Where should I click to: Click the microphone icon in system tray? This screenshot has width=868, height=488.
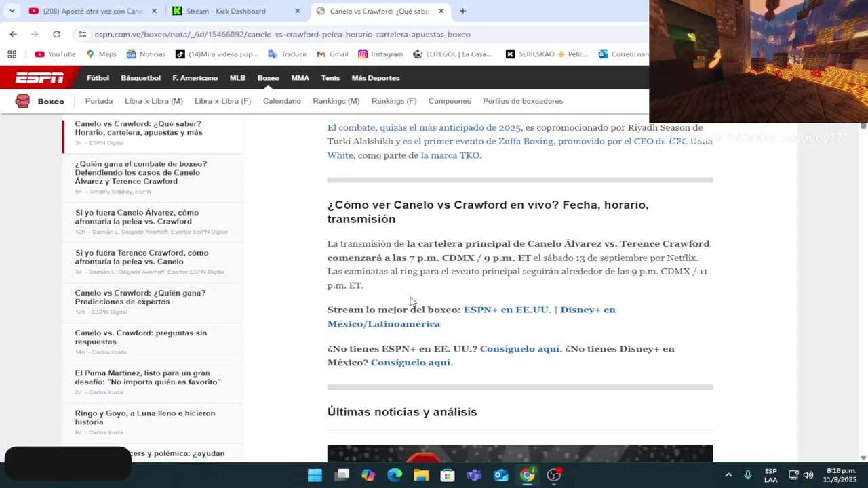pyautogui.click(x=748, y=475)
